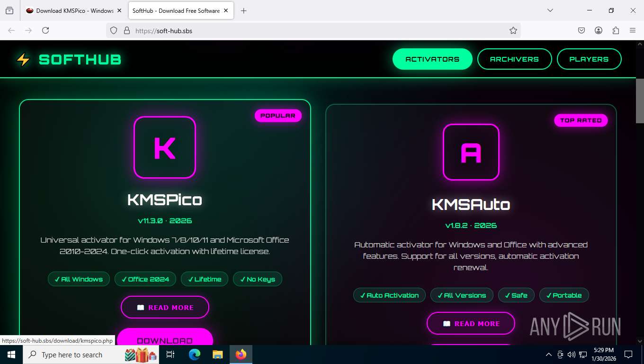Open the list all tabs dropdown
Screen dimensions: 644x364
tap(550, 10)
